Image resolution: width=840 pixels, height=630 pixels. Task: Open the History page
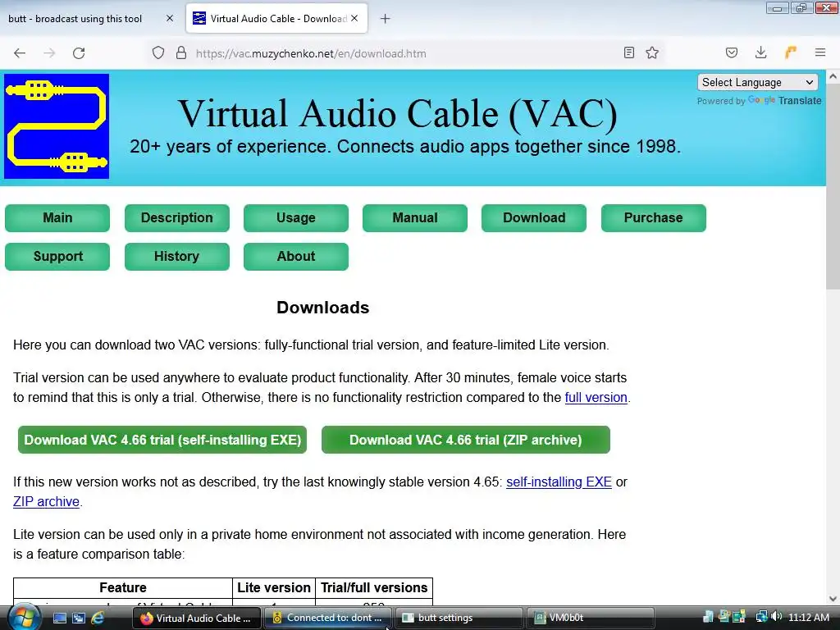(177, 257)
